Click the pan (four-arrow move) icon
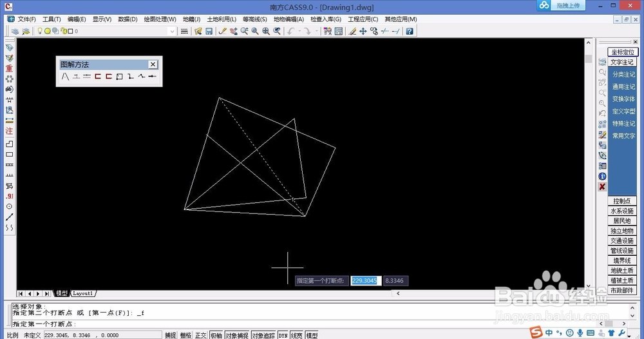 pyautogui.click(x=363, y=31)
